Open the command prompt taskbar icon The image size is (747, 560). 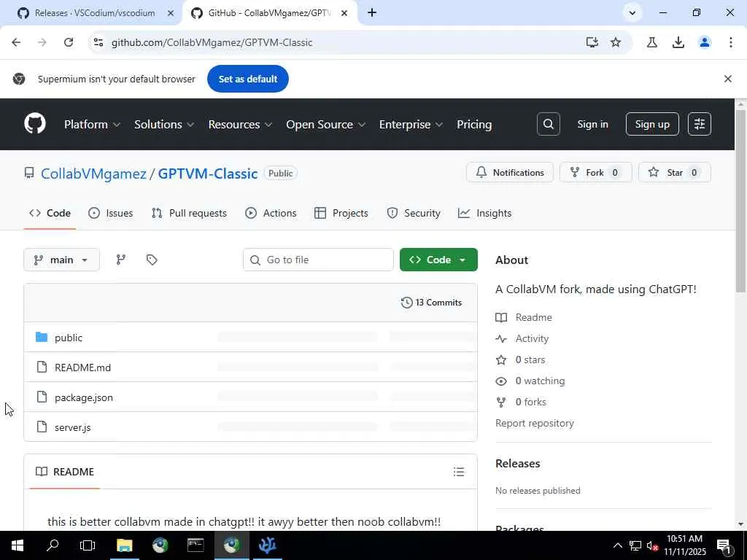(196, 545)
